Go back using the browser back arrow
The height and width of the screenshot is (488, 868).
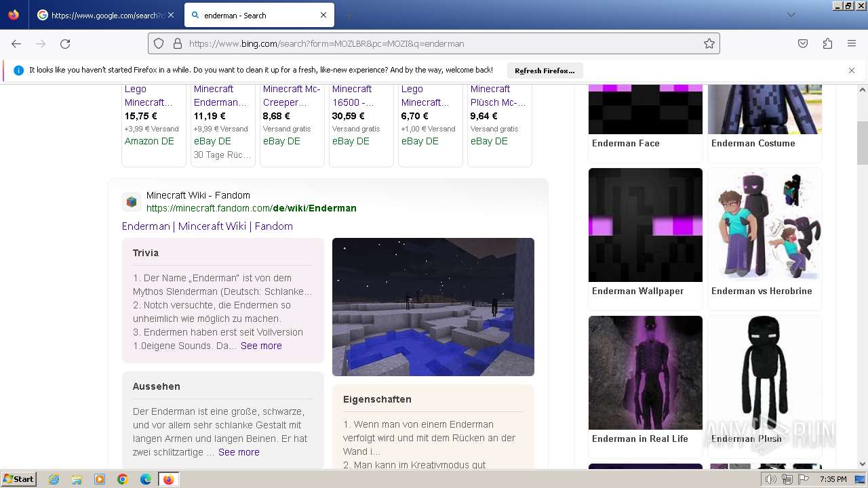16,43
